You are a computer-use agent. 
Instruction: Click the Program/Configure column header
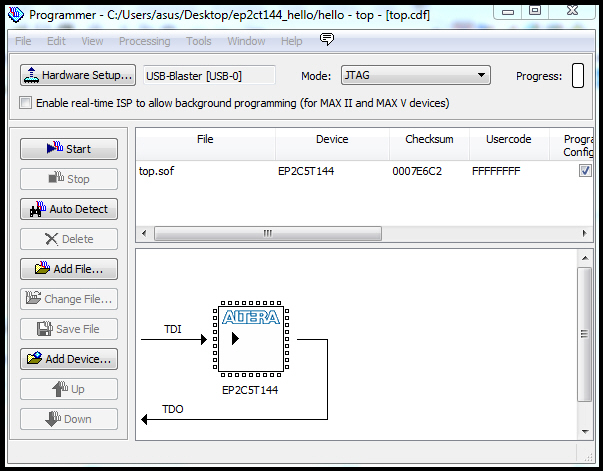click(x=571, y=144)
